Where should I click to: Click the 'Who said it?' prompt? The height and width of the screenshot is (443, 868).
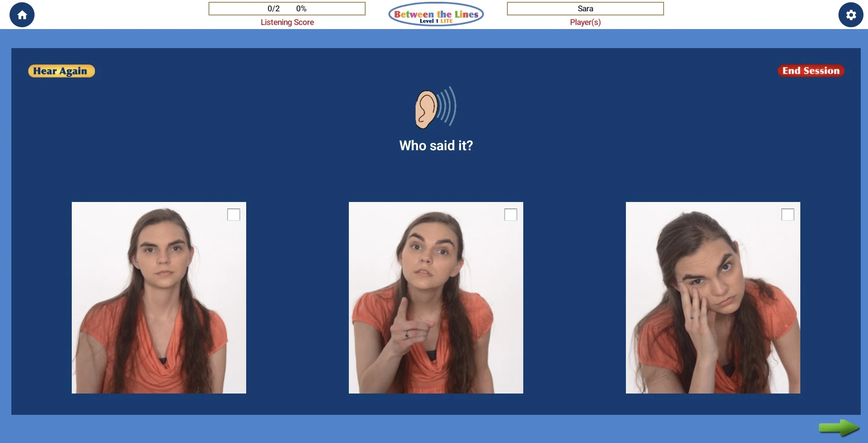click(x=436, y=146)
